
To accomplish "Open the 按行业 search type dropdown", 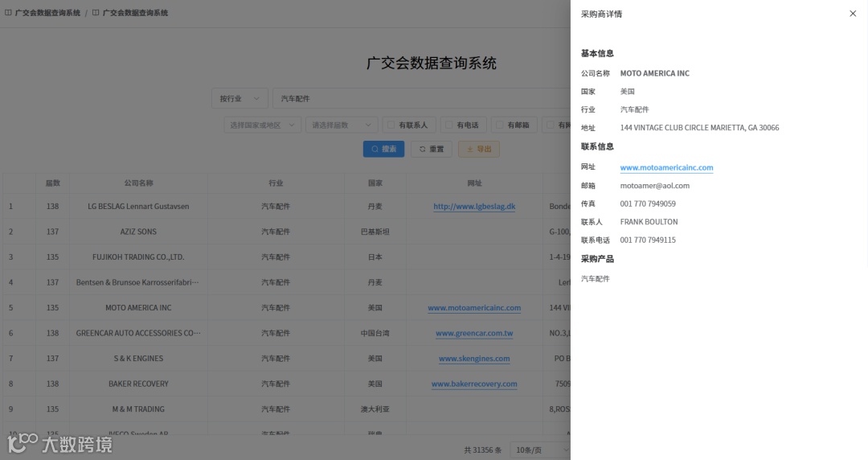I will (240, 99).
